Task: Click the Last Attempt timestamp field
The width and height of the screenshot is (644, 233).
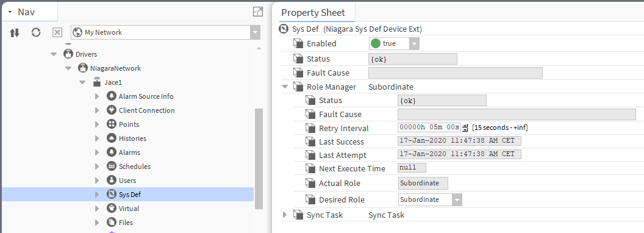Action: point(460,154)
